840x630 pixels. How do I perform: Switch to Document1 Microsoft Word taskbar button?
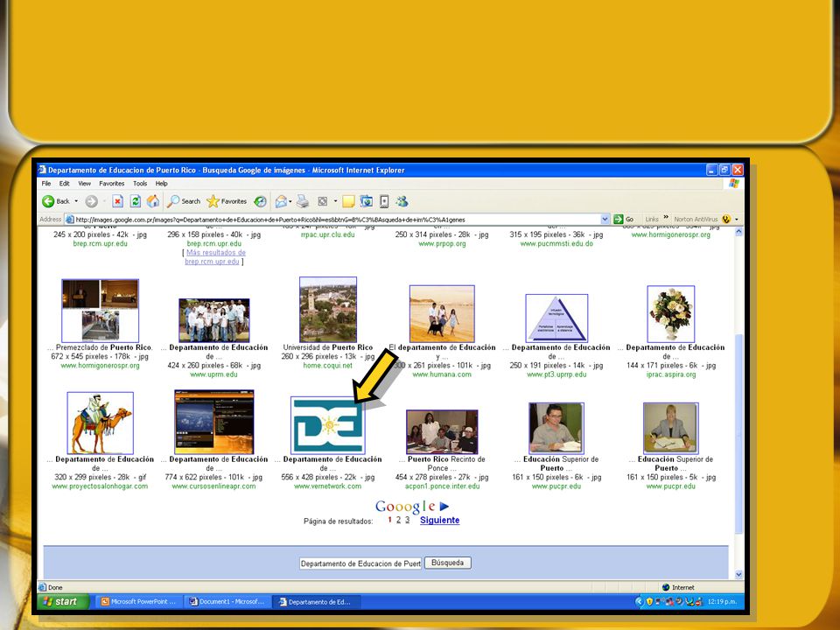(x=227, y=602)
